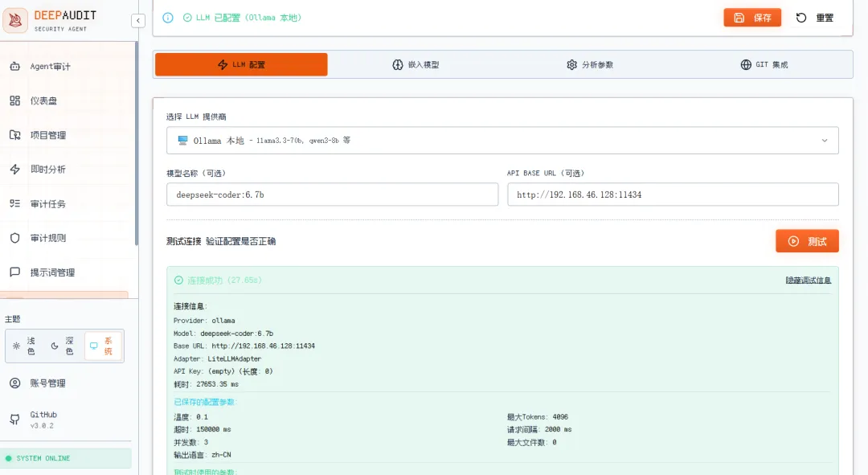
Task: Open the 嵌入模型 tab
Action: tap(416, 65)
